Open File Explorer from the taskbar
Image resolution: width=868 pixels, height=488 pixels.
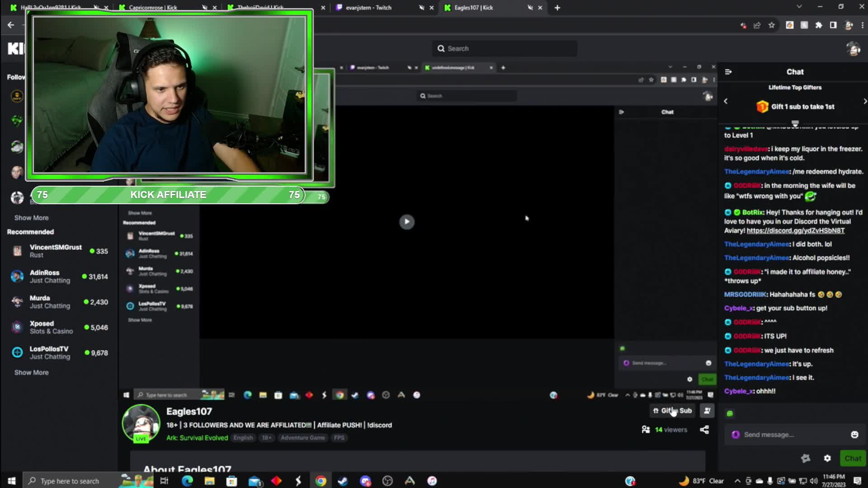(209, 481)
